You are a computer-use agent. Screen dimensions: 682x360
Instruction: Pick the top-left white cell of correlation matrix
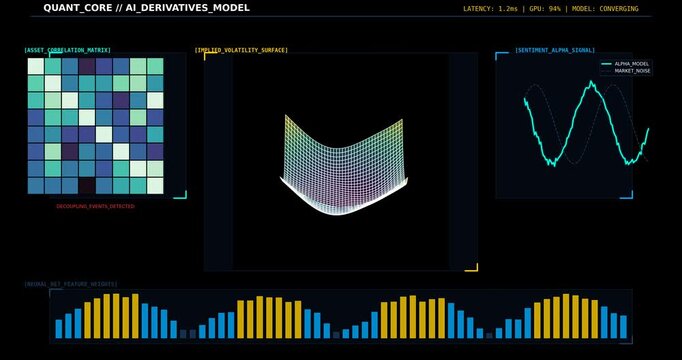pyautogui.click(x=36, y=66)
